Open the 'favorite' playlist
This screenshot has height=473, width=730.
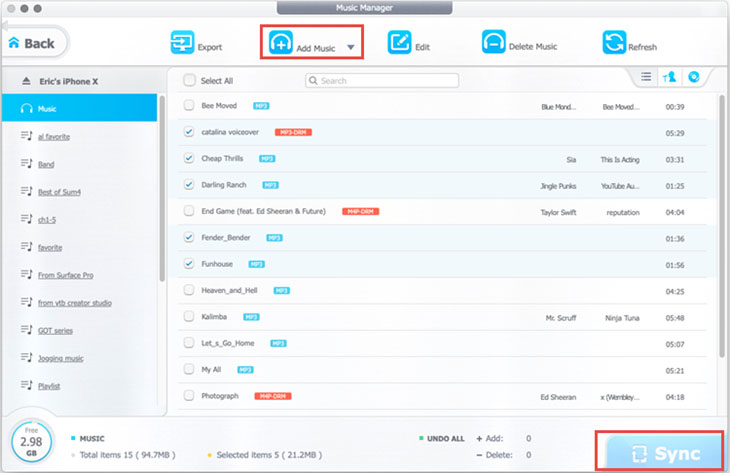point(50,247)
